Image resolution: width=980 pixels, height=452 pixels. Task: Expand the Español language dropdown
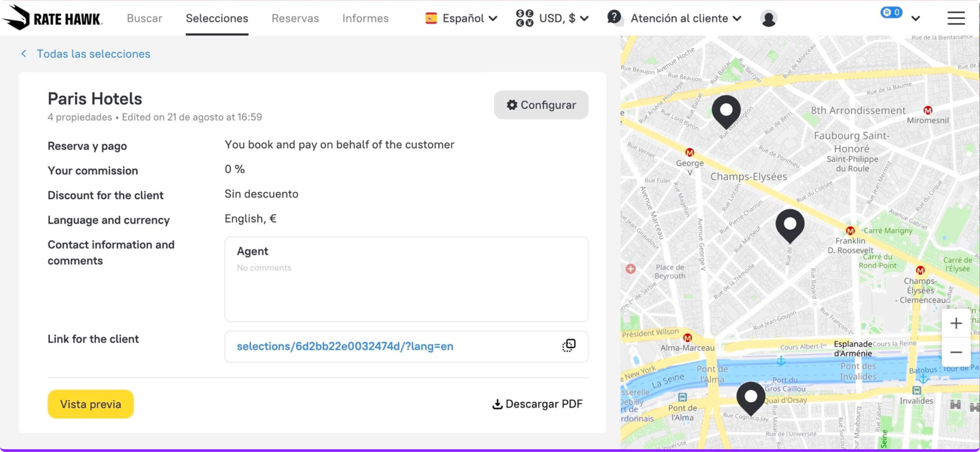(x=461, y=18)
